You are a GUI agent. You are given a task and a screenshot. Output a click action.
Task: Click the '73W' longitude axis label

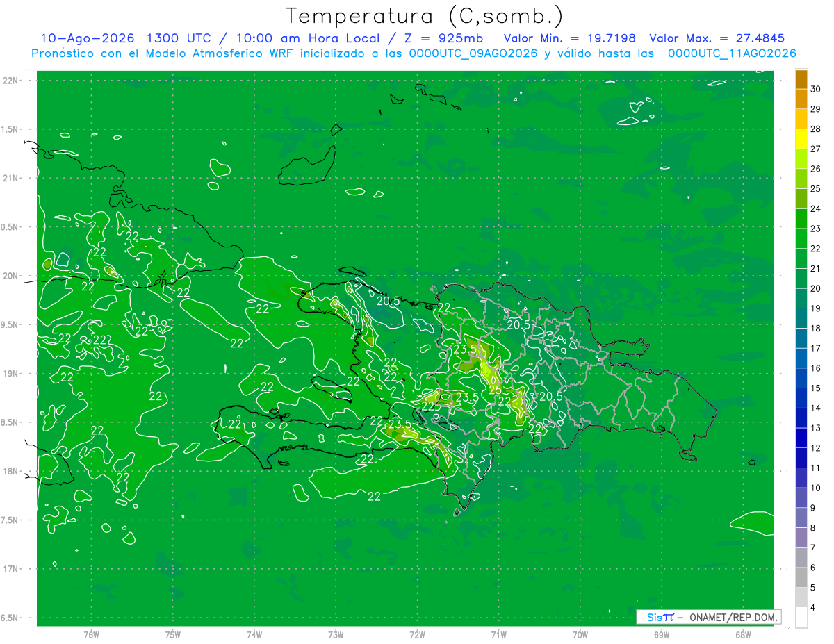point(336,635)
